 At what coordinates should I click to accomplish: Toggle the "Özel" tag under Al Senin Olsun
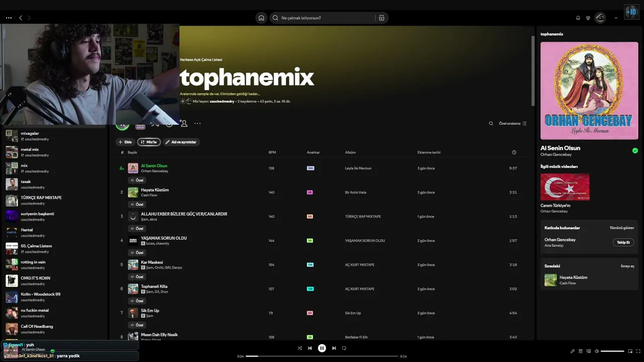click(x=137, y=180)
